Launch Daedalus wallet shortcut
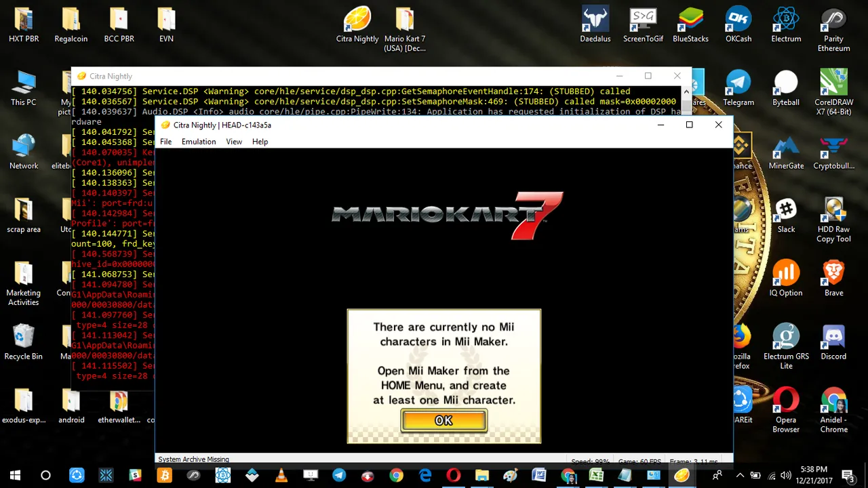This screenshot has height=488, width=868. (595, 25)
